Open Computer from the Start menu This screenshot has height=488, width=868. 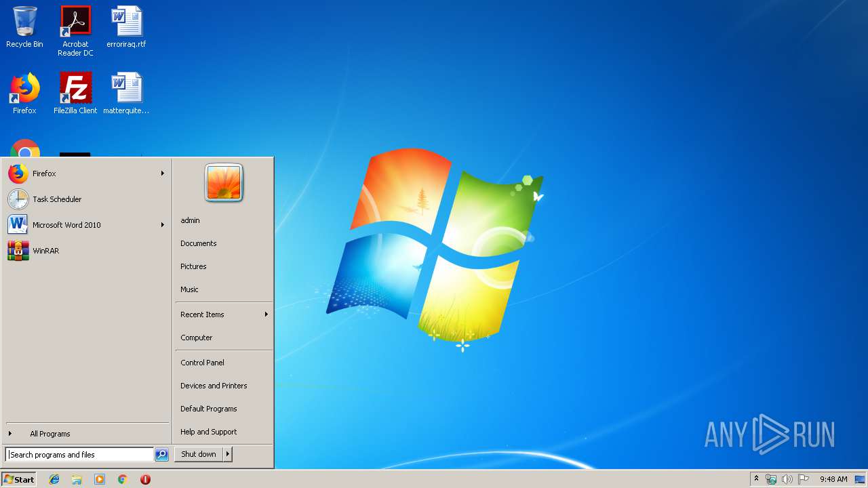224,338
